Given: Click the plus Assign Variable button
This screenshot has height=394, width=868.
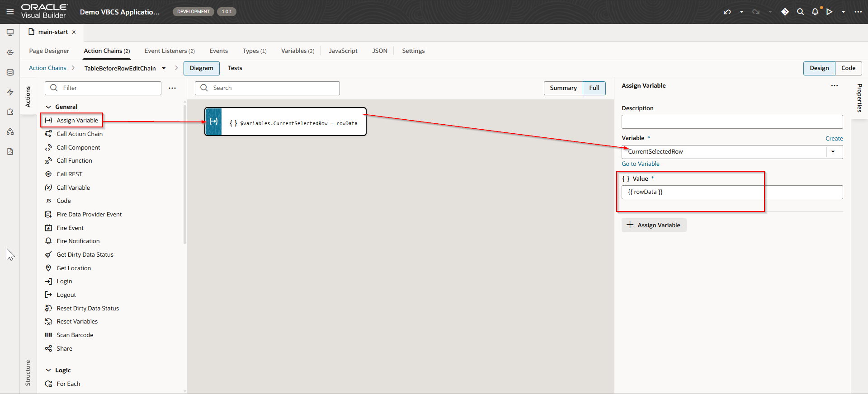Looking at the screenshot, I should [654, 225].
